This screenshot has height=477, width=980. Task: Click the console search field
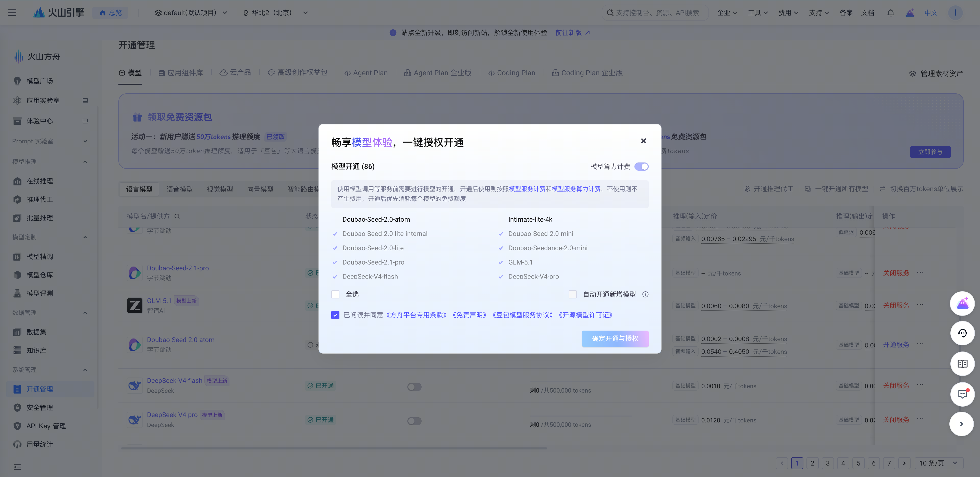[x=655, y=12]
